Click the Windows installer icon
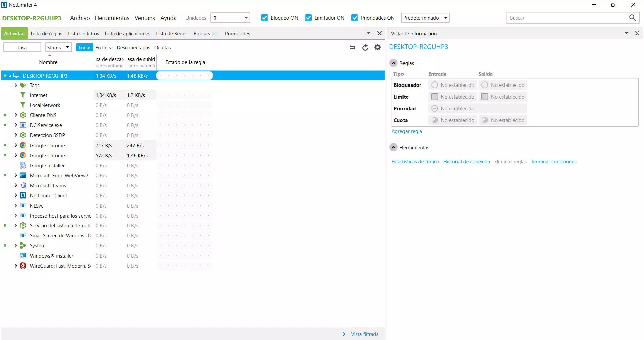Image resolution: width=644 pixels, height=340 pixels. click(23, 256)
